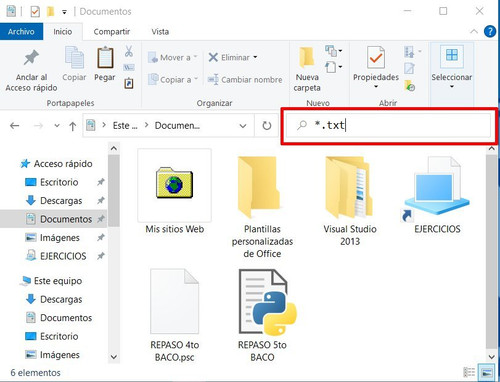
Task: Click Documentos breadcrumb in address bar
Action: pos(177,126)
